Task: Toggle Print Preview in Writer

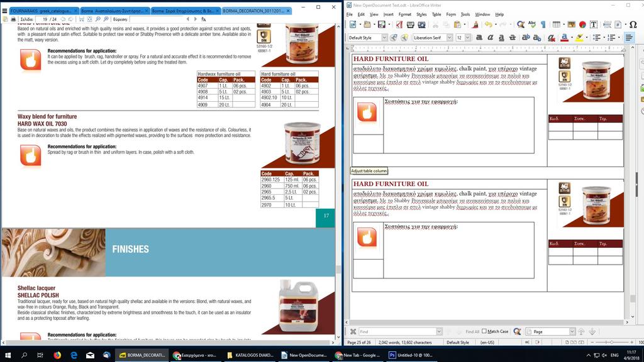Action: tap(421, 25)
